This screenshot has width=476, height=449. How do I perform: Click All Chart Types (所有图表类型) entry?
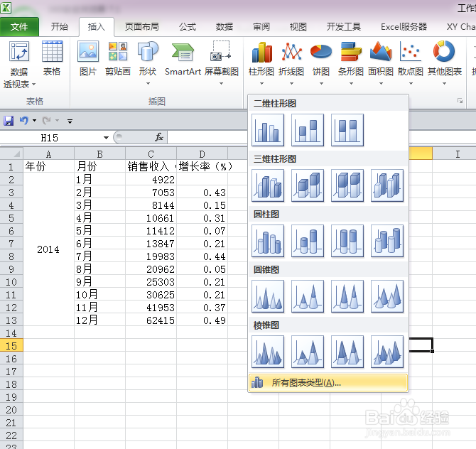[x=328, y=383]
